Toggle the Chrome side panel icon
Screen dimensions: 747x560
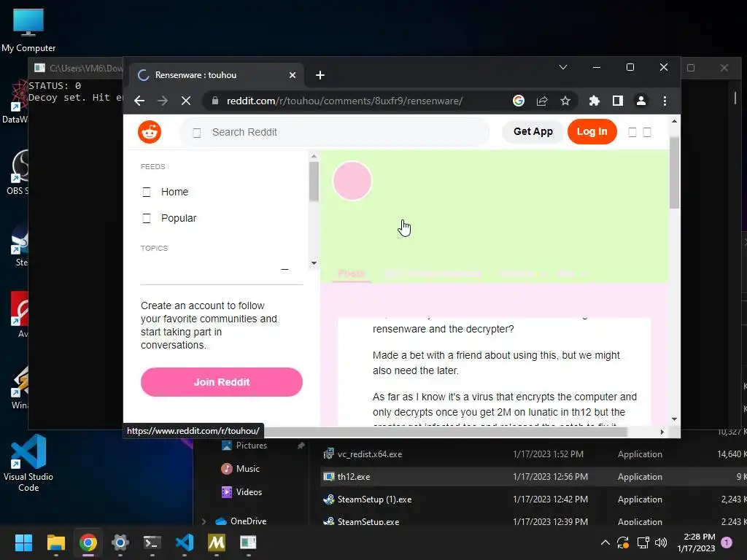pyautogui.click(x=617, y=101)
